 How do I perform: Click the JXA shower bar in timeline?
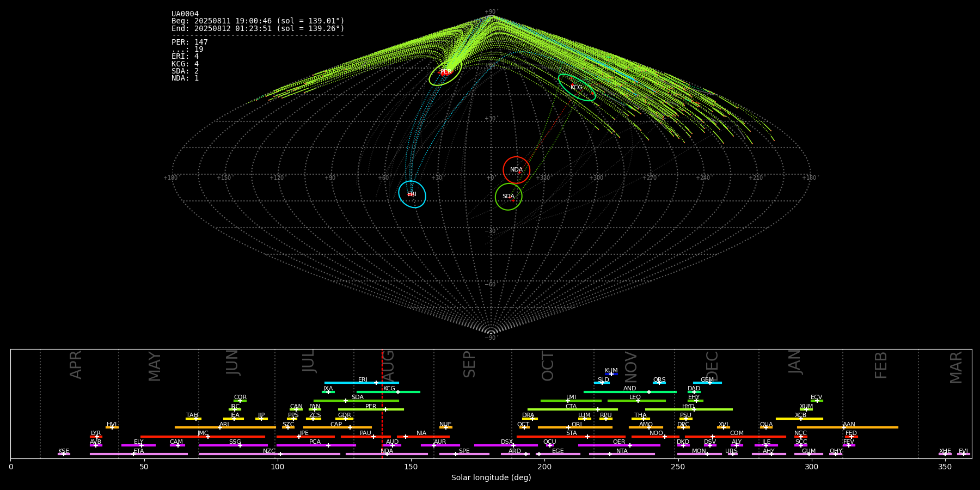coord(328,392)
